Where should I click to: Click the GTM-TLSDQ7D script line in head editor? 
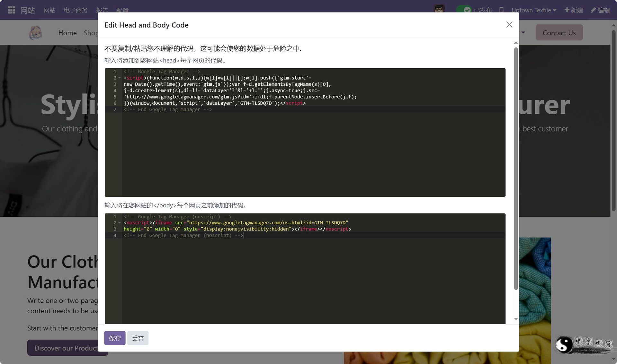click(215, 103)
